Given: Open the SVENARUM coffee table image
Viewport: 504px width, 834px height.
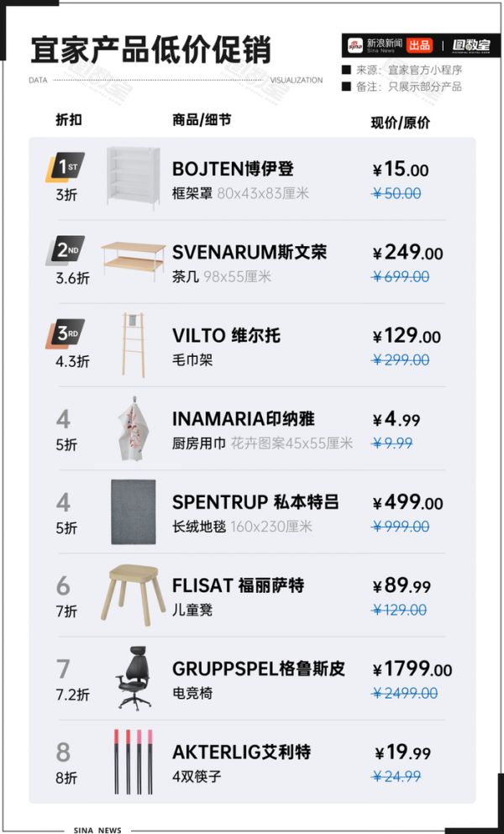Looking at the screenshot, I should (133, 260).
